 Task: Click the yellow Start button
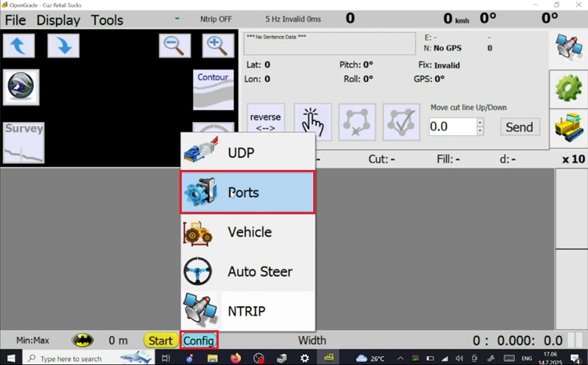pos(160,341)
